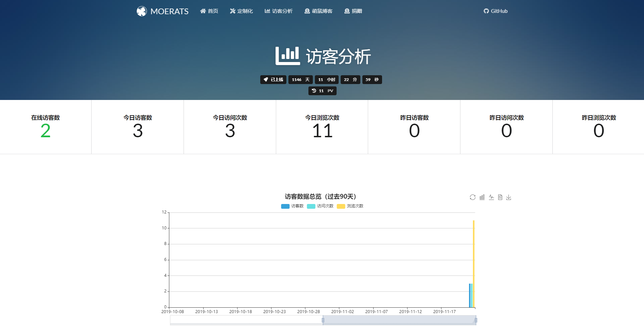Click the 22 分 uptime badge
Screen dimensions: 644x327
pos(351,80)
